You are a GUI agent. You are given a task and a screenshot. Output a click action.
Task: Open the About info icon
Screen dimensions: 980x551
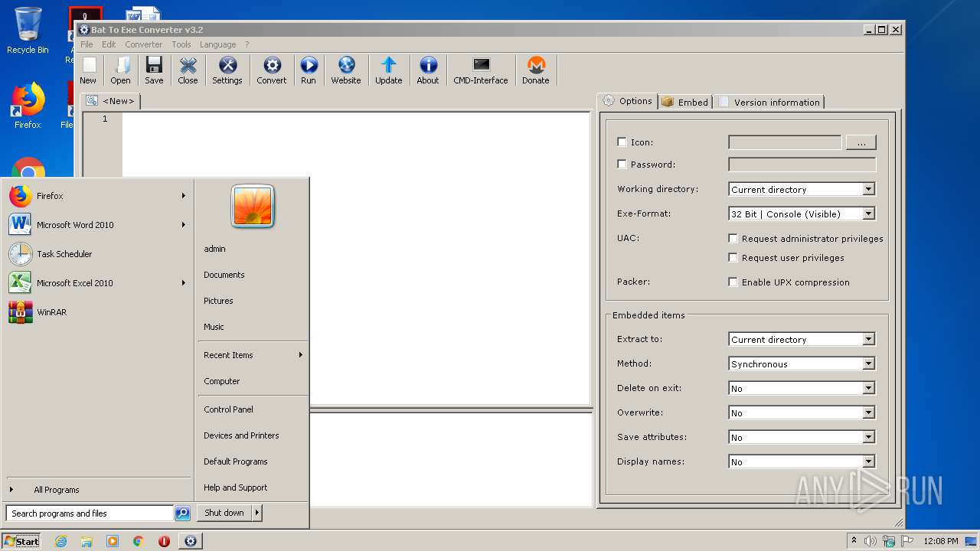(428, 65)
